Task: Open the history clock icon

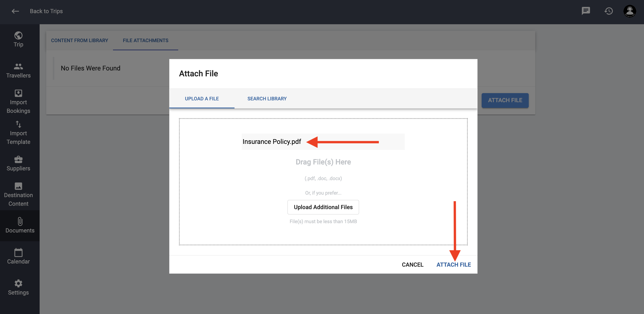Action: click(608, 11)
